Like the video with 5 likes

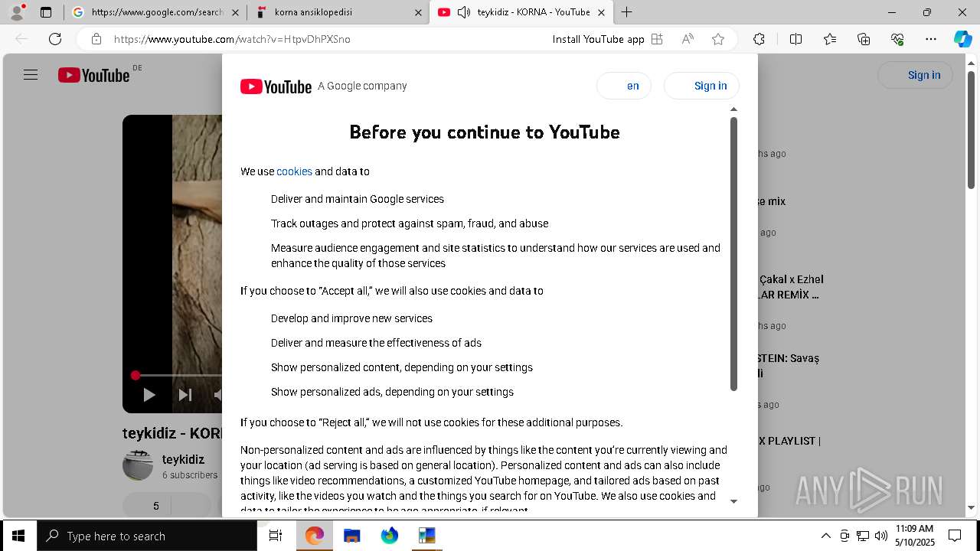click(147, 506)
